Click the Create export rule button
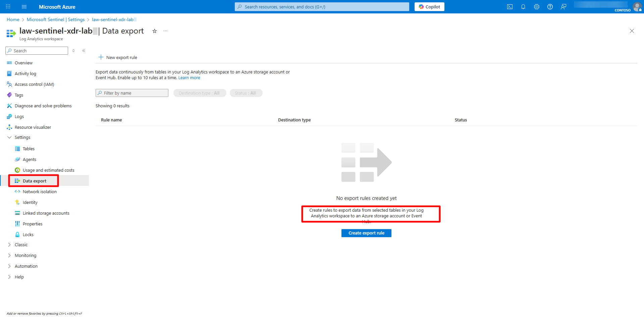 coord(366,233)
